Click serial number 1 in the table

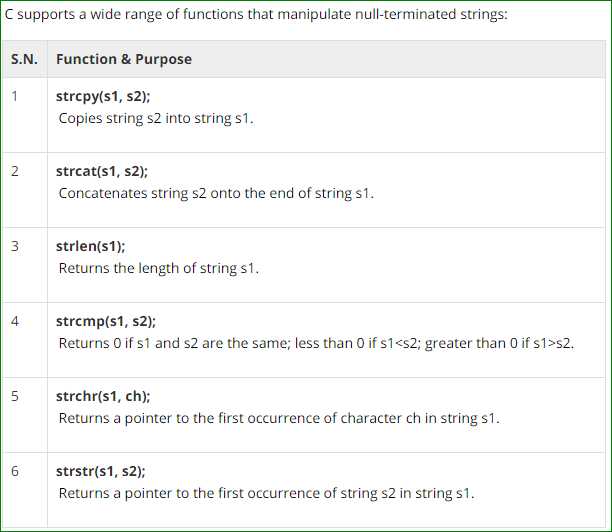[15, 96]
